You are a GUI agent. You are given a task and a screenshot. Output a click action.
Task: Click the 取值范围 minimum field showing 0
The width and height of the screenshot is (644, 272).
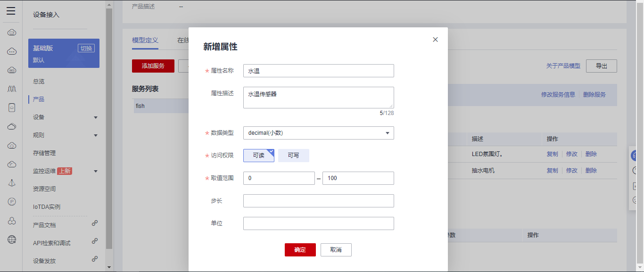click(279, 178)
